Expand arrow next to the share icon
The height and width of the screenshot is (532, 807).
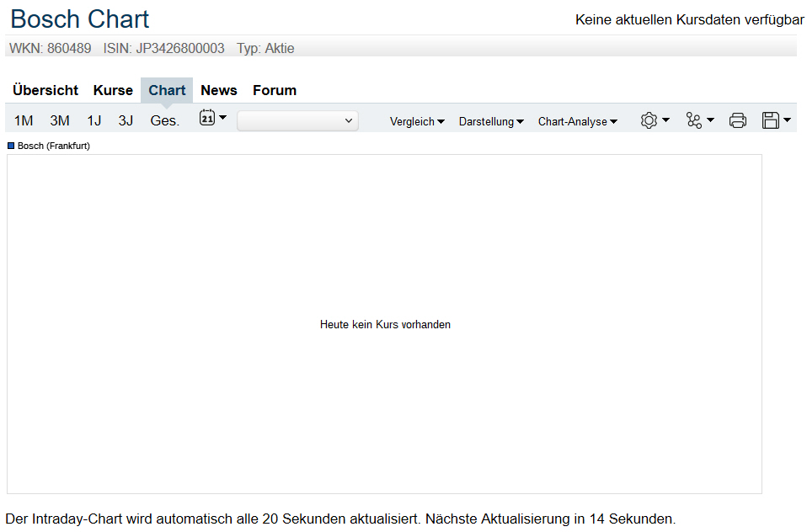(710, 120)
